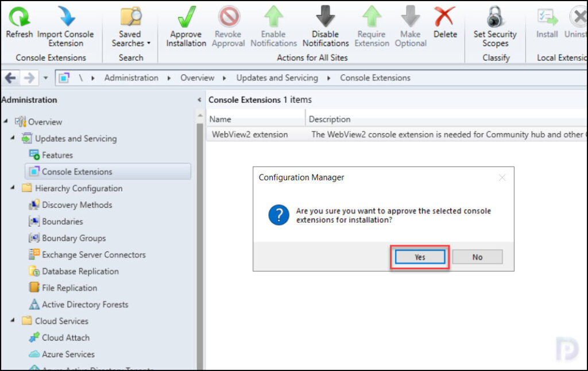Decline approval with No button
The image size is (588, 371).
click(x=477, y=257)
